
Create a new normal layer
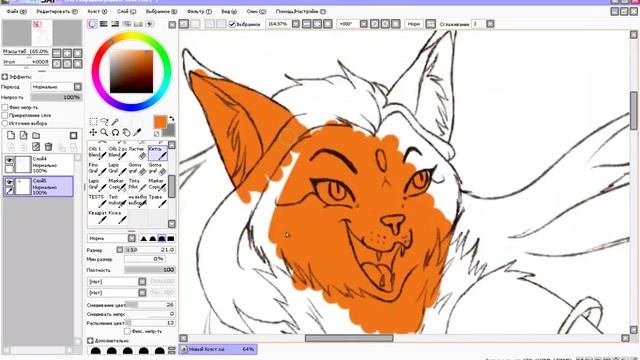[x=11, y=135]
